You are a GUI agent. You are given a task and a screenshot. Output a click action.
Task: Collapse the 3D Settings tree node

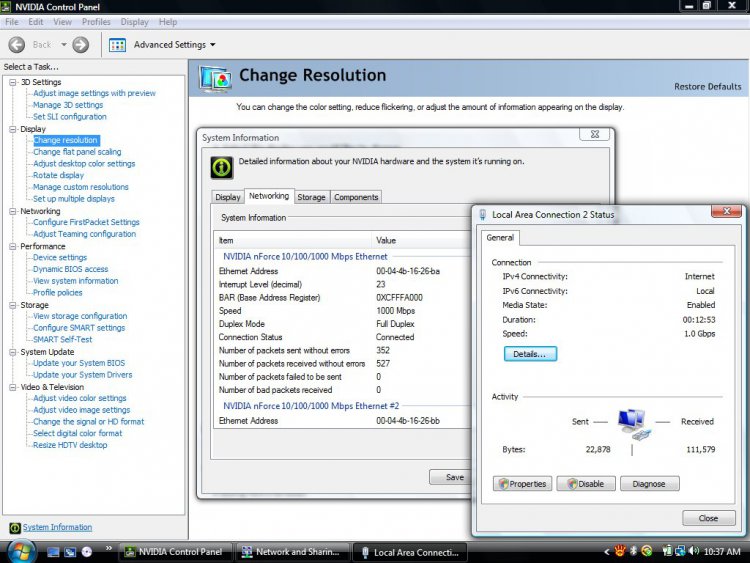13,82
